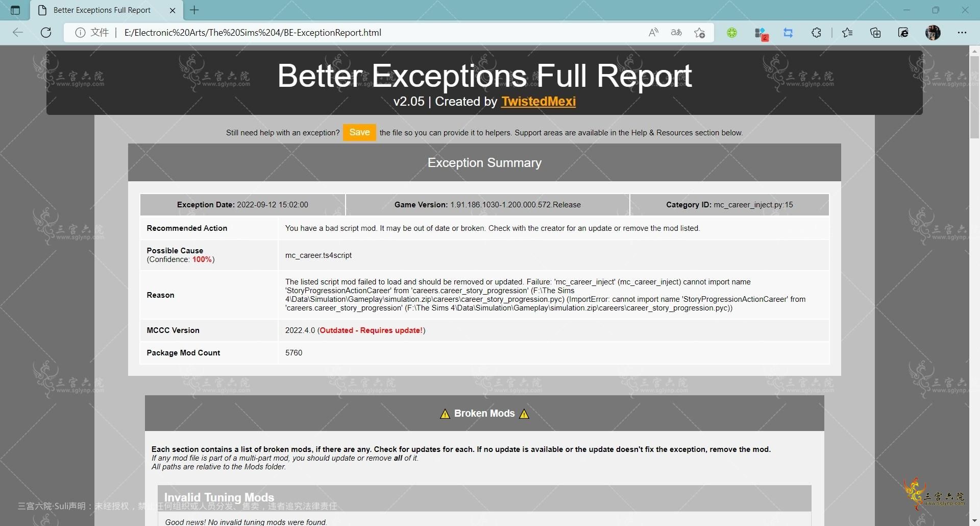View site information icon in address bar
Viewport: 980px width, 526px height.
[x=80, y=33]
